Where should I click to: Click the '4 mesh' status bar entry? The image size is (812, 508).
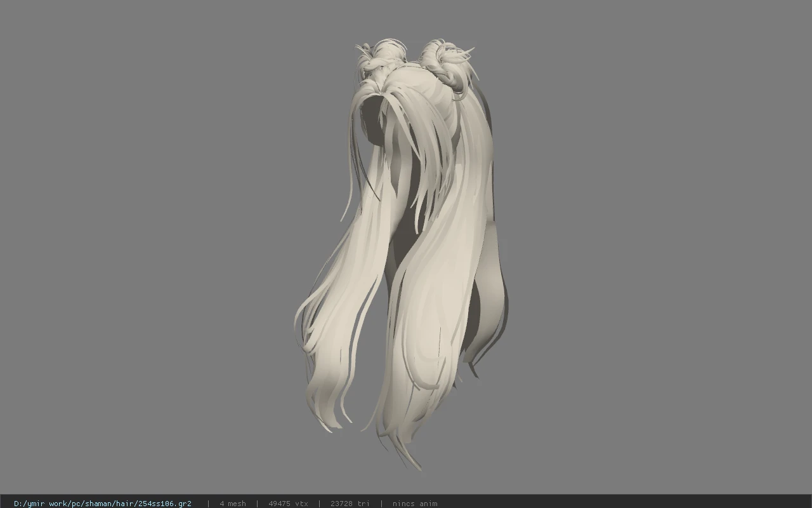coord(233,504)
